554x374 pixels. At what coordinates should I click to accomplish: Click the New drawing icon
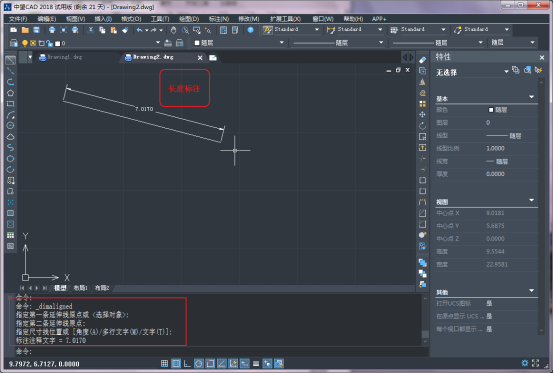(13, 30)
